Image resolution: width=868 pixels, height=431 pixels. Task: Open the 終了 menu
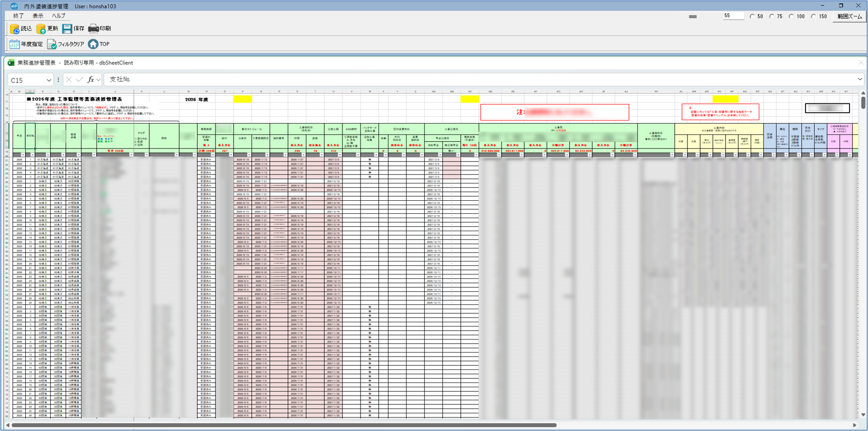point(19,16)
